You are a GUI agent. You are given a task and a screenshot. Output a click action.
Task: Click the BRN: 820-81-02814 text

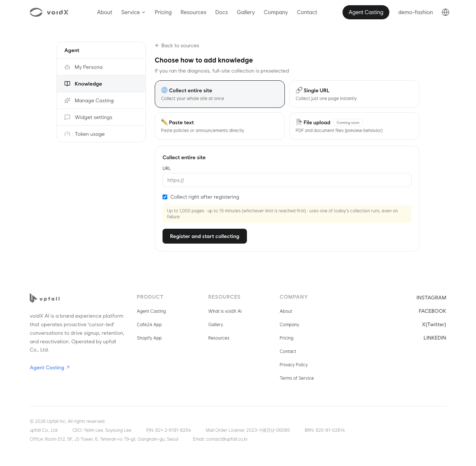point(325,430)
